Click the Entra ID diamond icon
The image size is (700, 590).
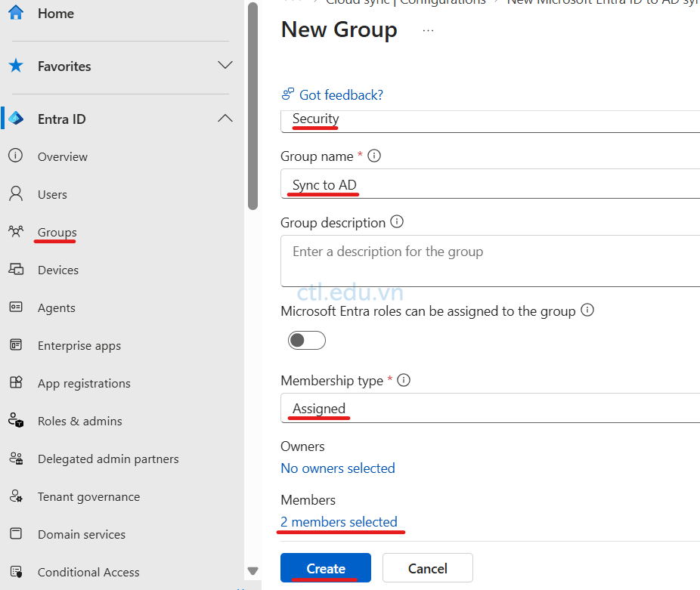coord(16,119)
